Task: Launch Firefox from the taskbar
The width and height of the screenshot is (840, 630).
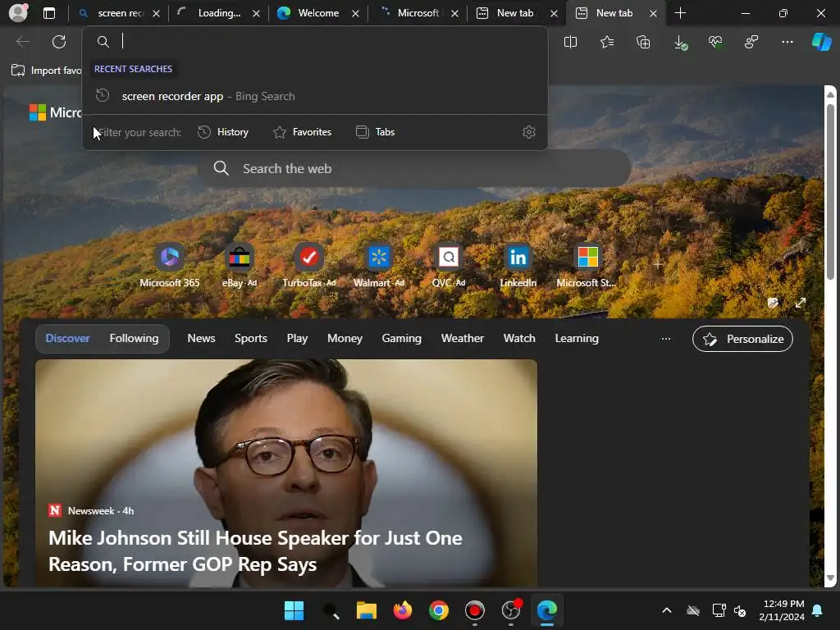Action: [x=402, y=610]
